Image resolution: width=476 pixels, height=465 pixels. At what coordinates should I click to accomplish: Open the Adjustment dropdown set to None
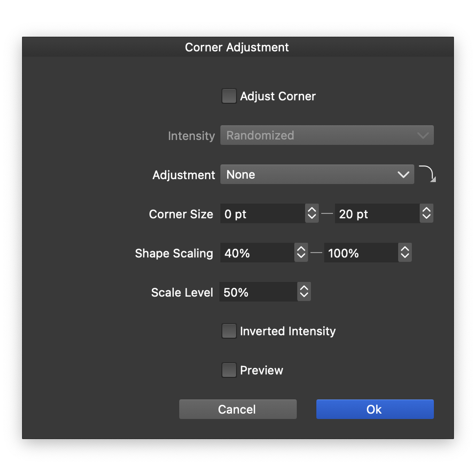point(317,175)
